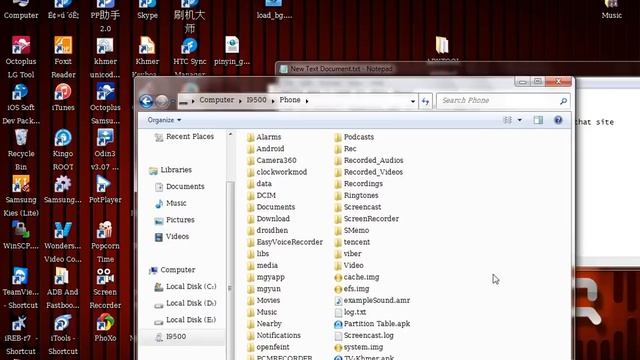Select the Recorded_Videos folder
Screen dimensions: 640x360
pyautogui.click(x=369, y=172)
